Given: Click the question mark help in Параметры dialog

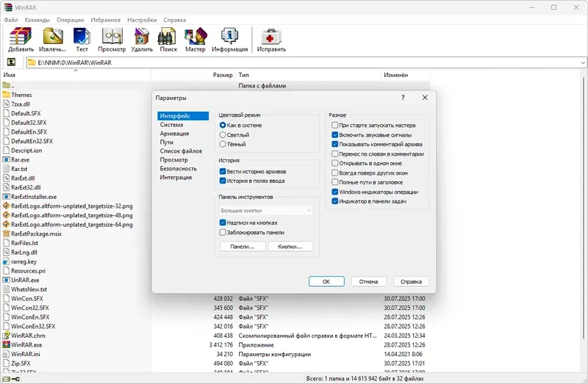Looking at the screenshot, I should pos(403,98).
